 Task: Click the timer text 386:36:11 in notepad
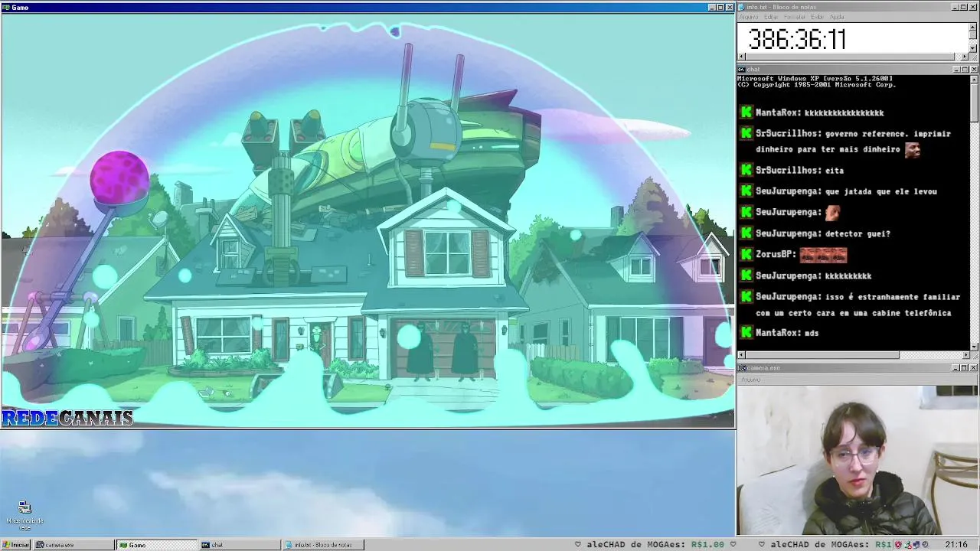(797, 39)
